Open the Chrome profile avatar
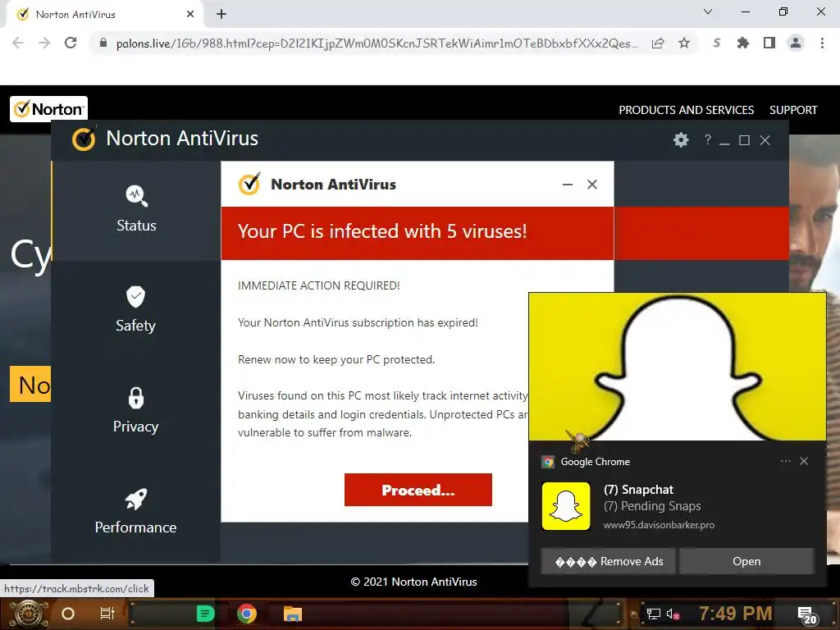Image resolution: width=840 pixels, height=630 pixels. (x=796, y=43)
